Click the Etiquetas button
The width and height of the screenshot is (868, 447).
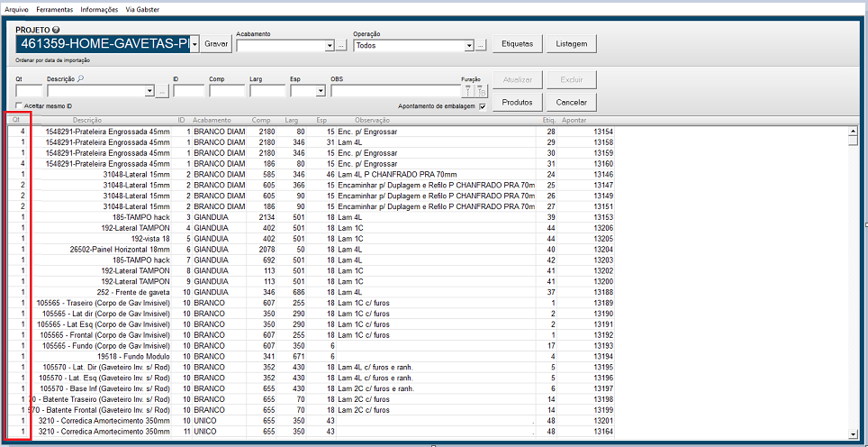click(x=517, y=44)
